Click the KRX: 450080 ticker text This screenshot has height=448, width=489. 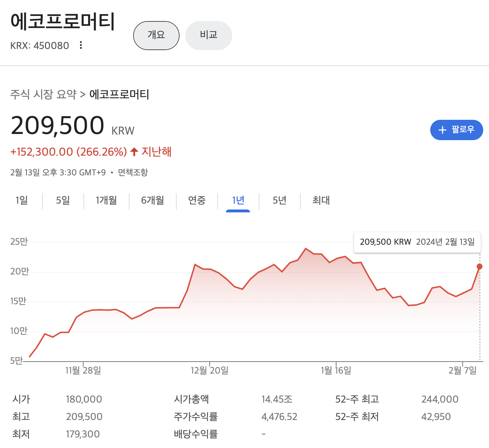(40, 46)
